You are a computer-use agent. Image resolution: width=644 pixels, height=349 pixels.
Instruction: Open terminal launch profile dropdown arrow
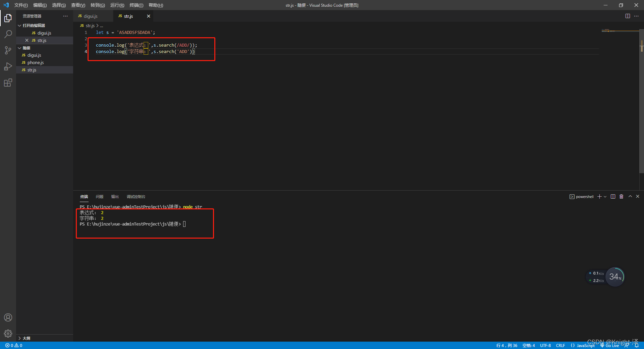point(605,197)
